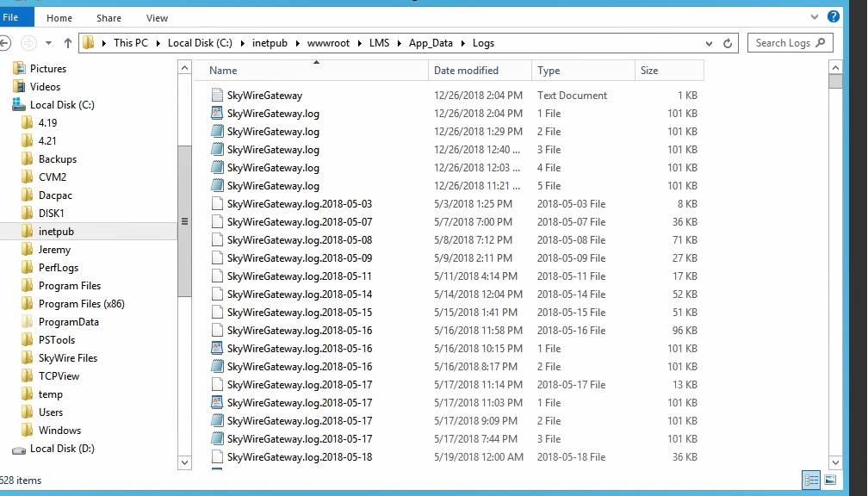The height and width of the screenshot is (496, 868).
Task: Click the folder icon in the address bar
Action: (x=89, y=42)
